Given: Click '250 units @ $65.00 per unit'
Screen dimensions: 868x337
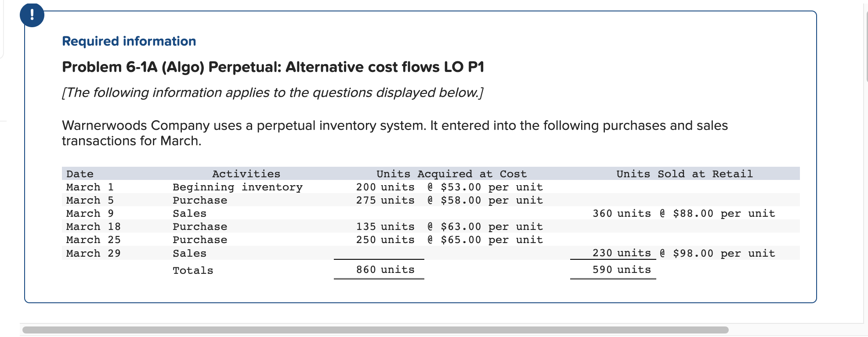Looking at the screenshot, I should tap(449, 240).
